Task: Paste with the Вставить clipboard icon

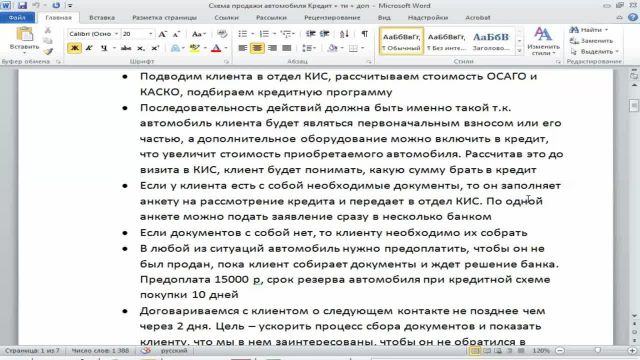Action: tap(24, 35)
